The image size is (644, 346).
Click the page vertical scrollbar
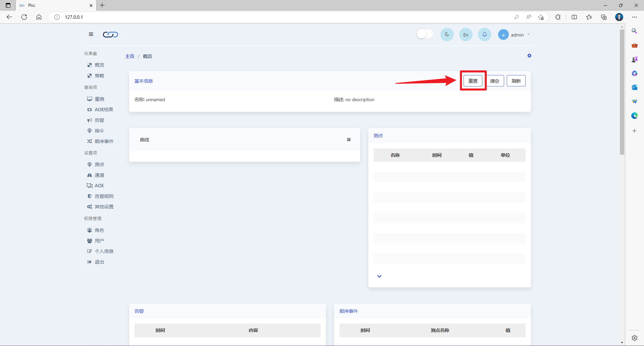[x=622, y=92]
